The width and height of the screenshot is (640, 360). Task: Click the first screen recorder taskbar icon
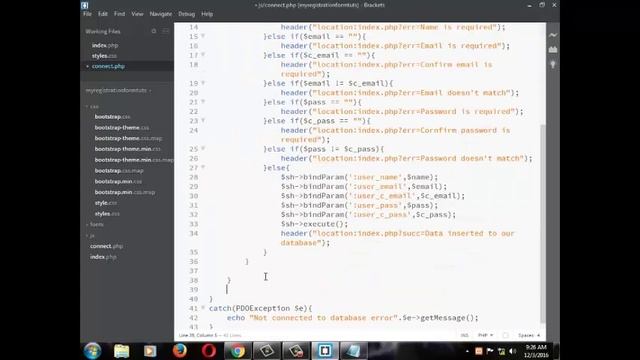pyautogui.click(x=267, y=351)
